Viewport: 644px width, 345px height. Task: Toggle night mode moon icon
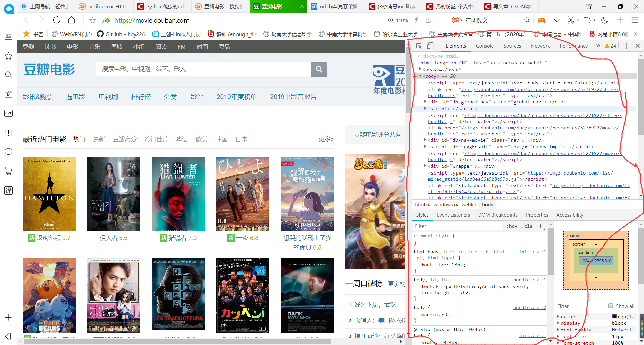pos(604,20)
